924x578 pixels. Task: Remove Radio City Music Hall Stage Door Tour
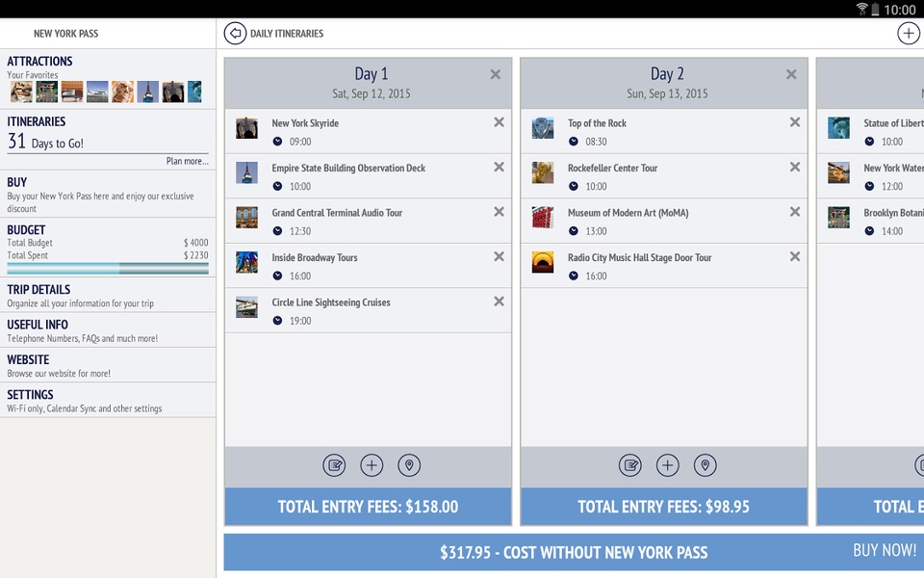coord(795,256)
